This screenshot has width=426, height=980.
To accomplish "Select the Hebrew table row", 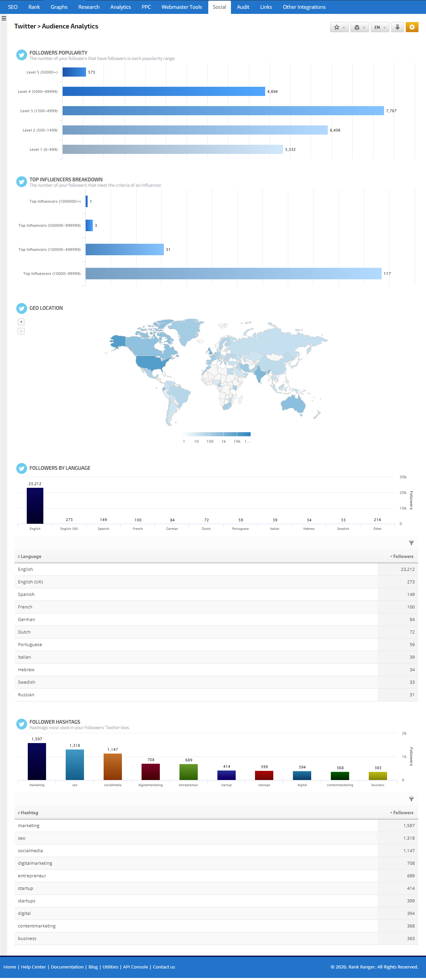I will [216, 669].
